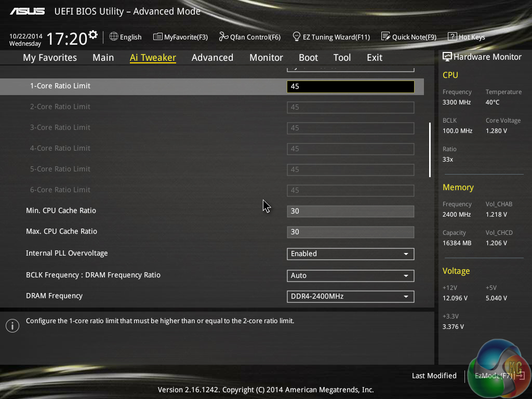532x399 pixels.
Task: Click the MyFavorite list icon
Action: (x=157, y=37)
